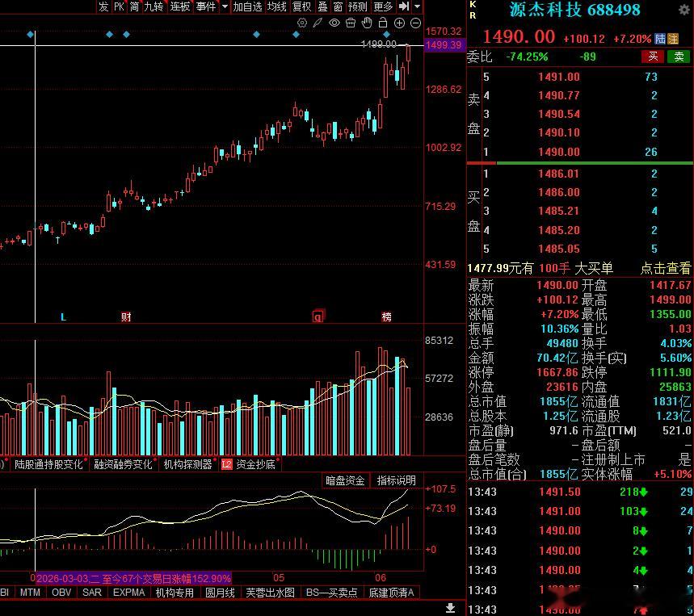Image resolution: width=694 pixels, height=616 pixels.
Task: Switch to the 机构专用 indicator tab
Action: click(175, 593)
